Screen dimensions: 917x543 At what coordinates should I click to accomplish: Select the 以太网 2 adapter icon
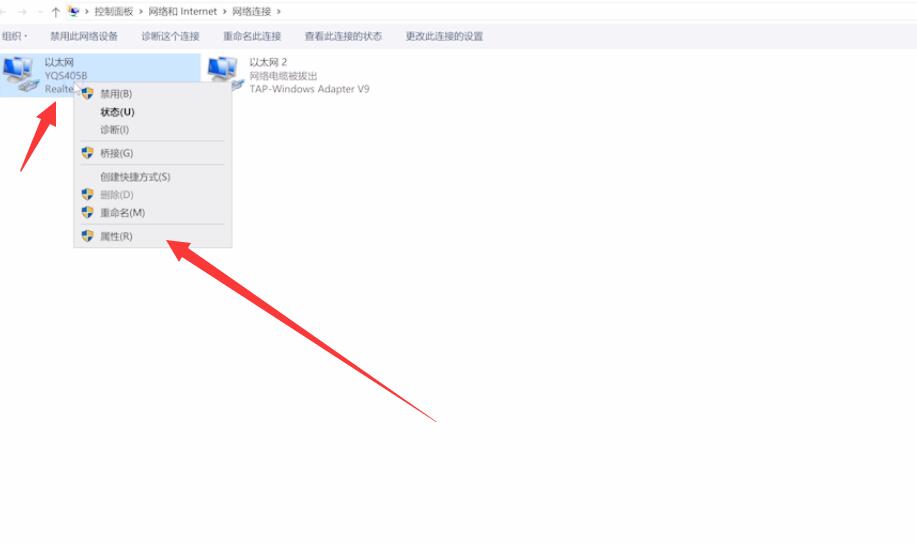[x=225, y=74]
